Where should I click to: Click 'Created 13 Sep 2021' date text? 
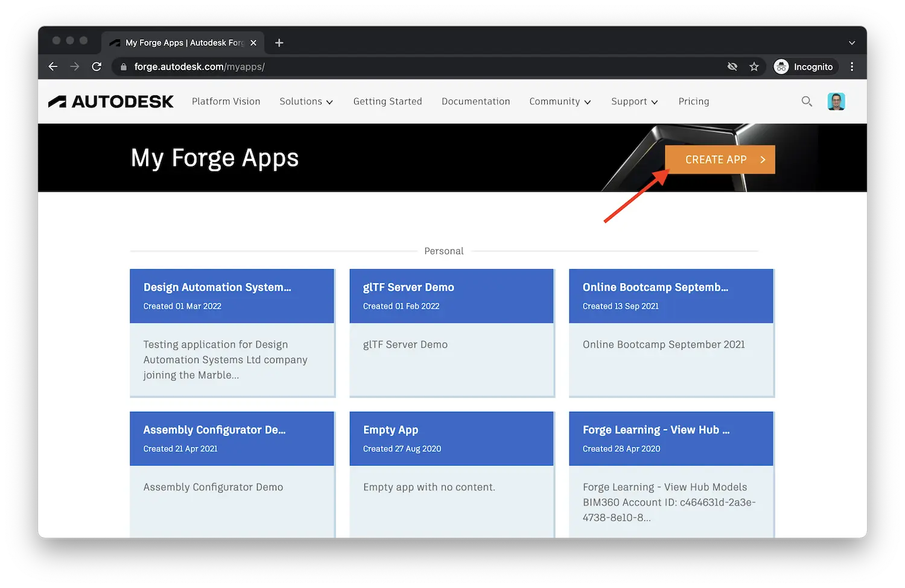point(621,306)
